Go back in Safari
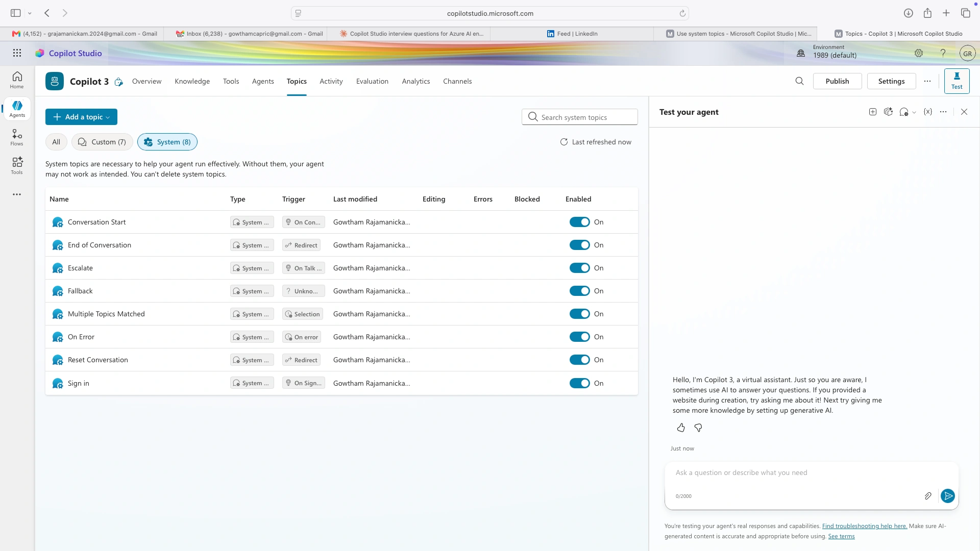This screenshot has width=980, height=551. (47, 13)
